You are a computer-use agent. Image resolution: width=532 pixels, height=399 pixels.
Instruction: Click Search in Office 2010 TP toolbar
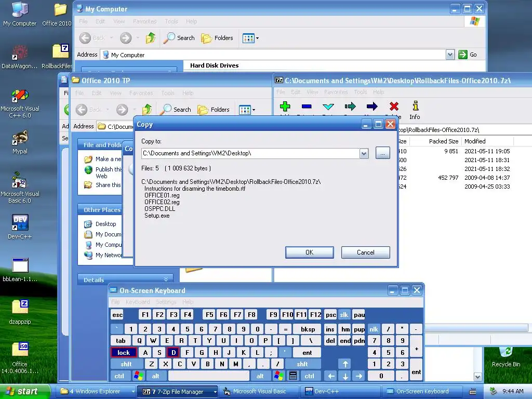click(176, 110)
